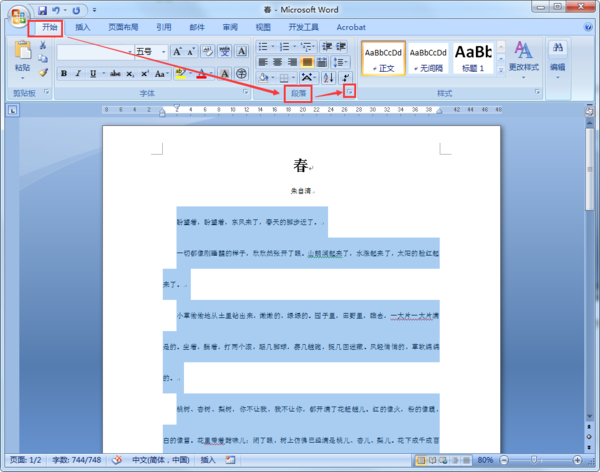The width and height of the screenshot is (600, 472).
Task: Show paragraph marks with the pilcrow icon
Action: pyautogui.click(x=346, y=78)
